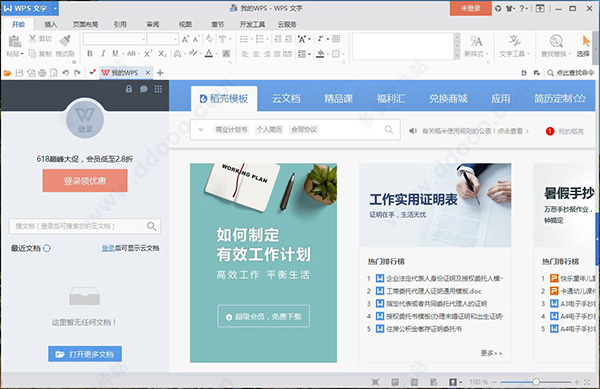Click the print icon in quick toolbar
Screen dimensions: 600x389
pos(42,73)
